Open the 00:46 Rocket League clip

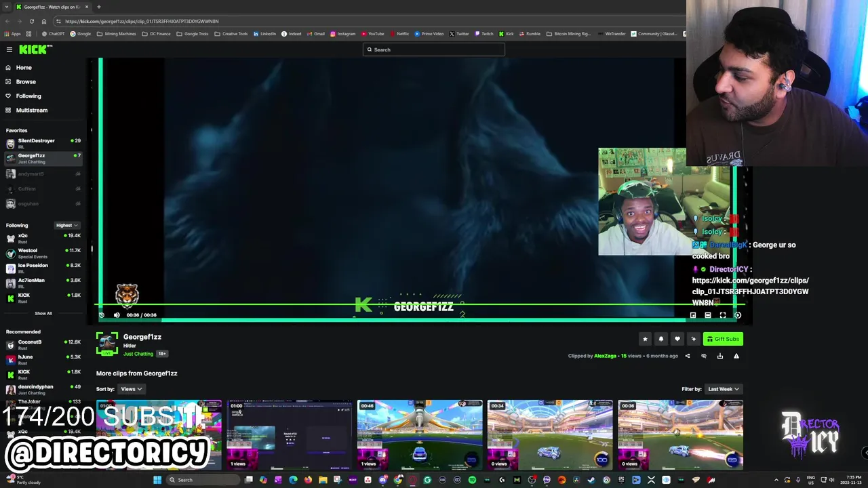coord(420,434)
